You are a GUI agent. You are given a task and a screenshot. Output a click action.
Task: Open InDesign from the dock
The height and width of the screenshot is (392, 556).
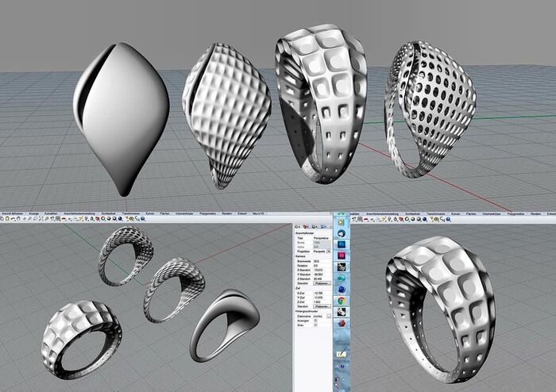[342, 256]
